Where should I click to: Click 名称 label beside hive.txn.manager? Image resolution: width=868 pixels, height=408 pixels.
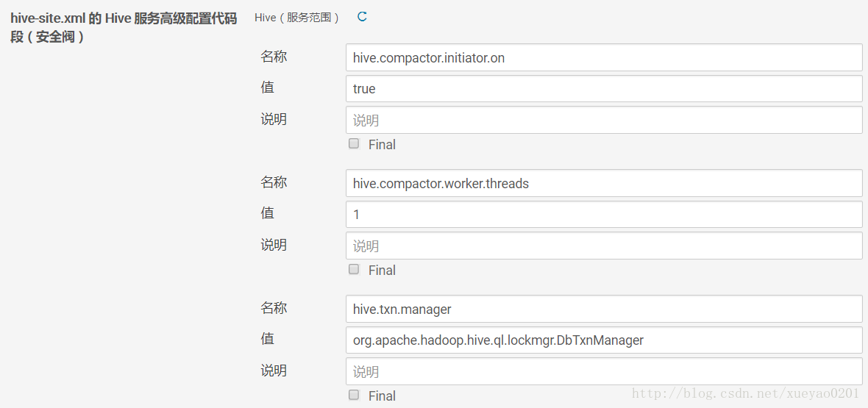click(274, 308)
